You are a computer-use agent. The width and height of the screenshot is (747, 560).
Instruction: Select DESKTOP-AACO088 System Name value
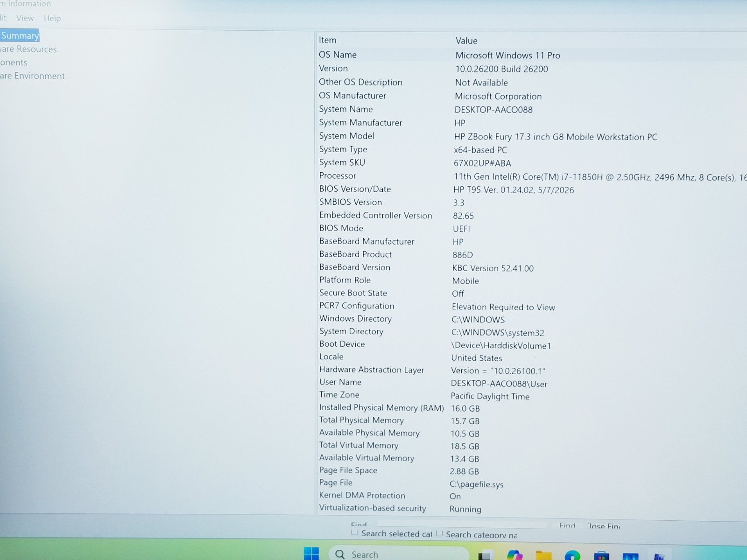(x=493, y=110)
